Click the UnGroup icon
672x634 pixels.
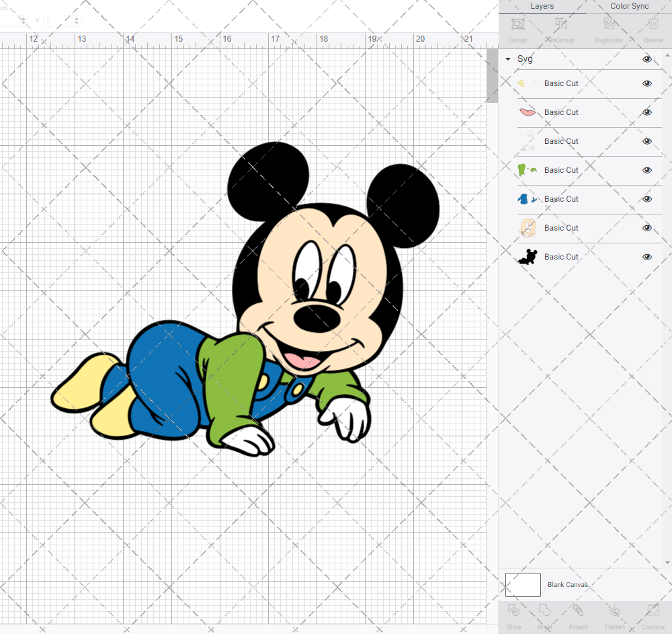click(560, 24)
